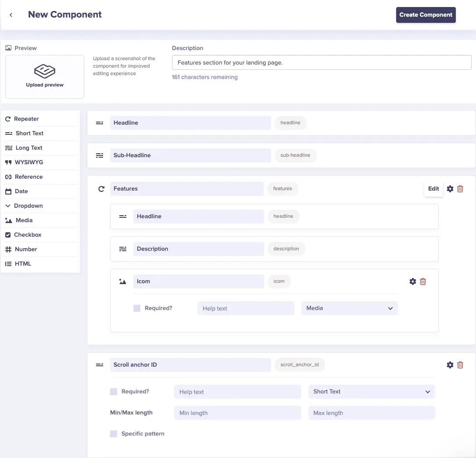
Task: Click the Upload preview box icon
Action: (x=45, y=71)
